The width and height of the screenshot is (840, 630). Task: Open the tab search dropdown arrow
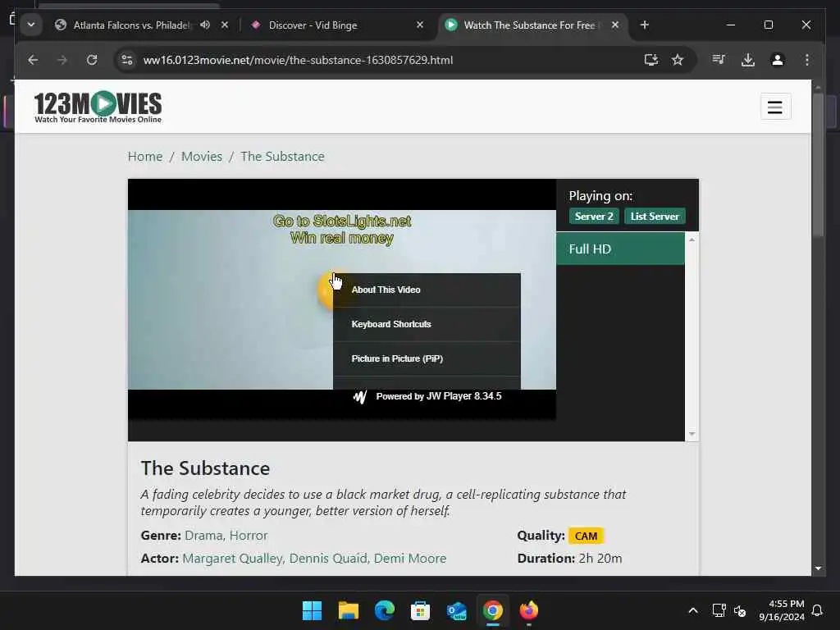(31, 25)
